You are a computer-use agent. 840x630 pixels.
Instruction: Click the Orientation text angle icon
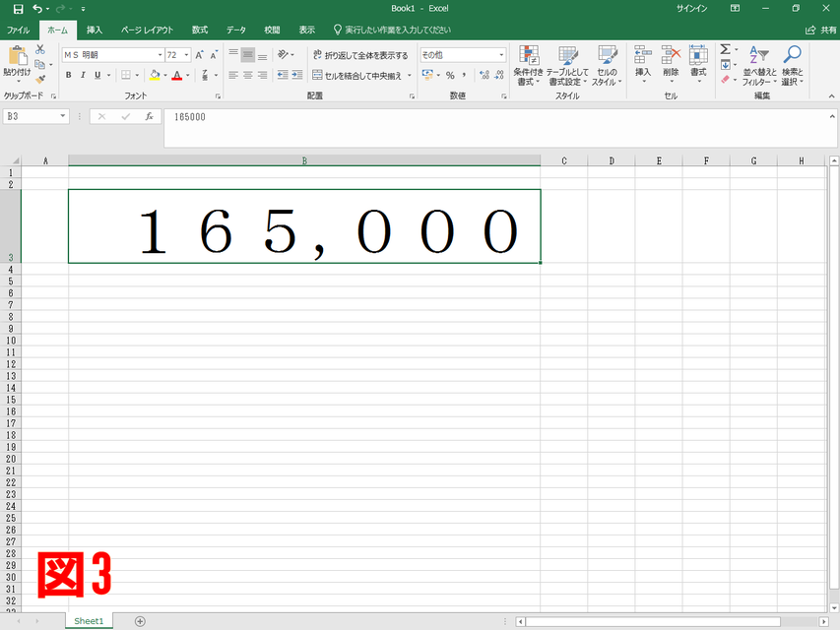(x=284, y=55)
